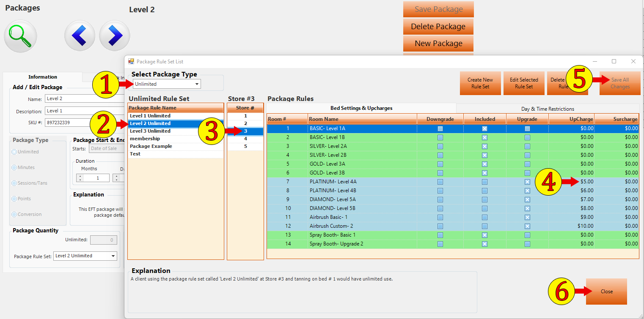
Task: Click the Surcharge column header
Action: (616, 119)
